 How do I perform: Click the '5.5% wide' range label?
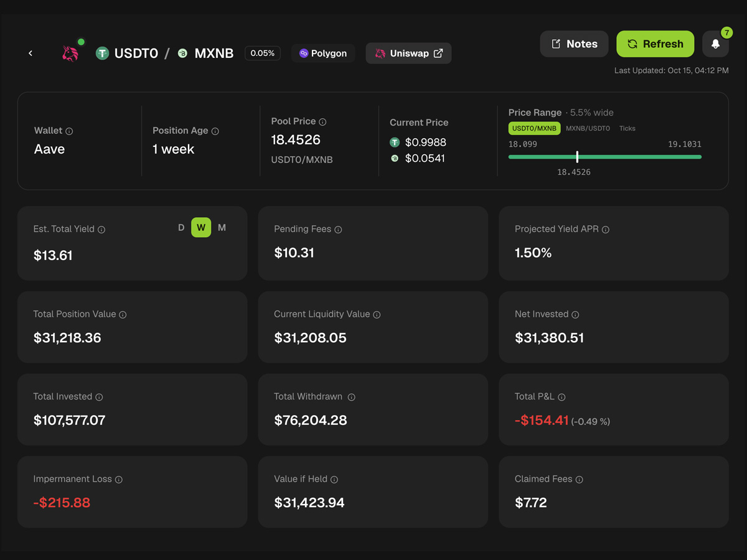click(592, 113)
